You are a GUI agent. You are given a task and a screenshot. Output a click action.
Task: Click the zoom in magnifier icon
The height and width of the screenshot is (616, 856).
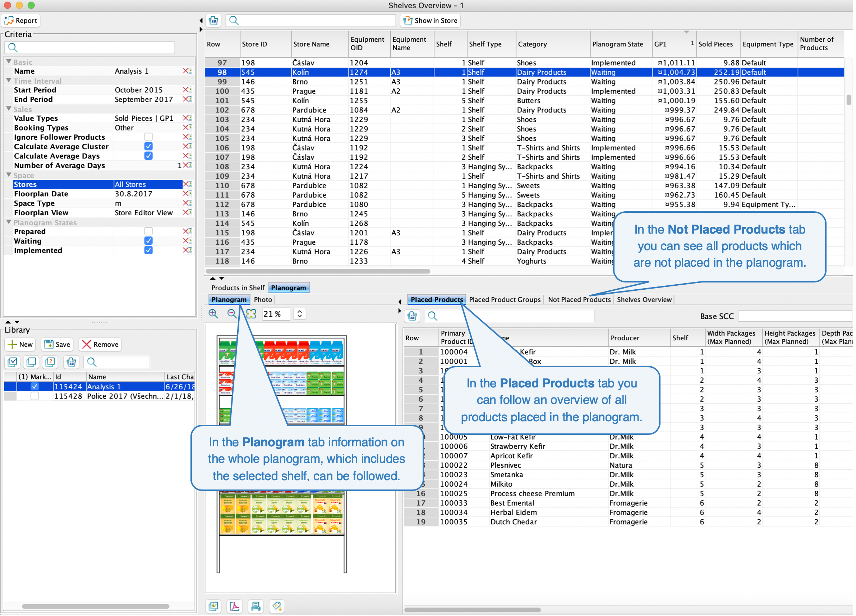[213, 314]
